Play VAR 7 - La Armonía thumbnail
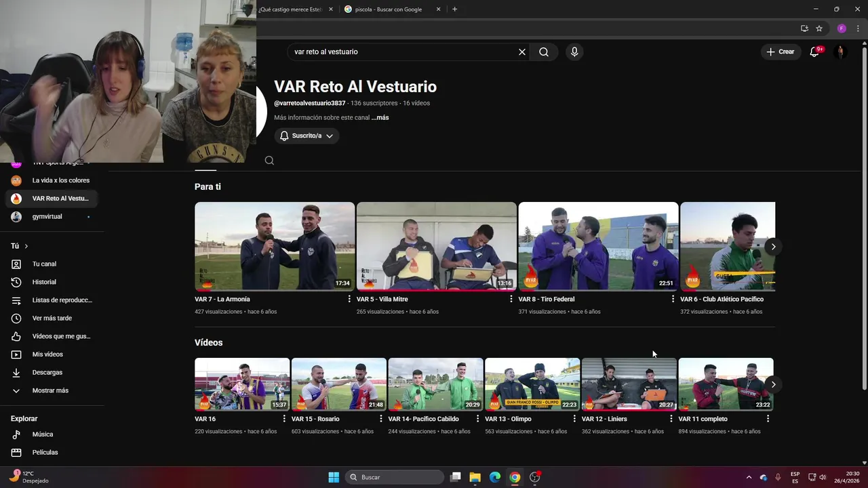The height and width of the screenshot is (488, 868). (275, 246)
